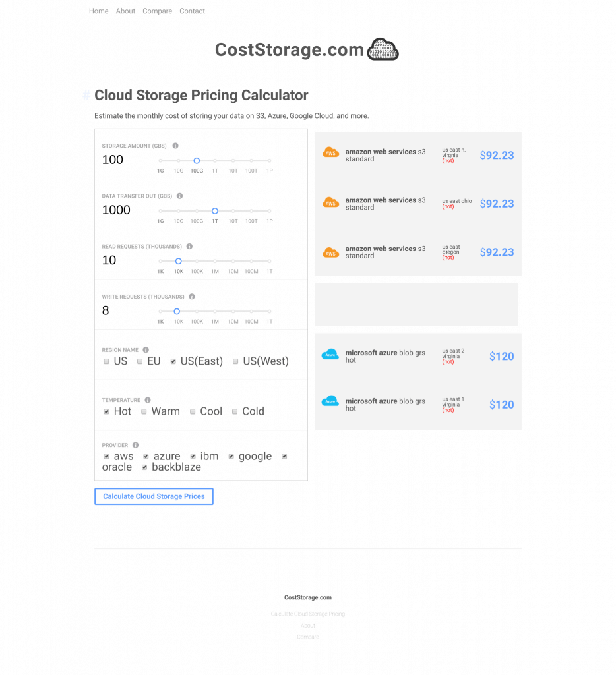Follow the footer Compare link
Image resolution: width=616 pixels, height=675 pixels.
click(308, 637)
